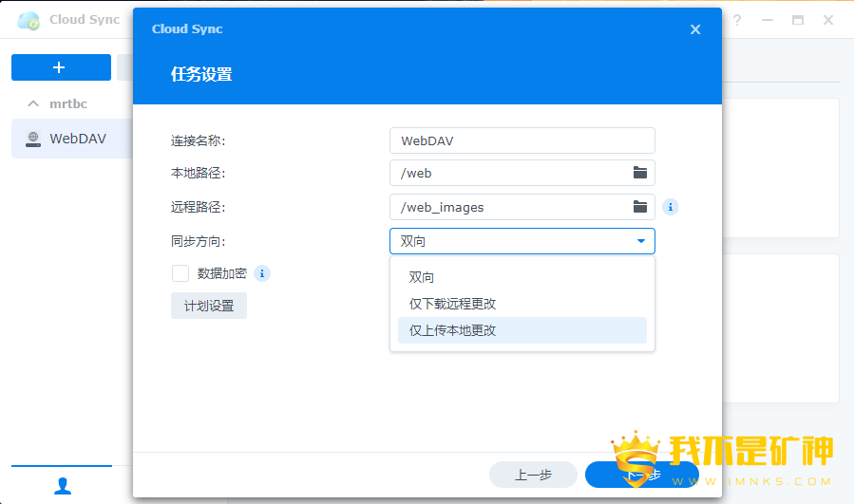Choose the bidirectional sync option in list
Screen dimensions: 854x504
pyautogui.click(x=522, y=277)
